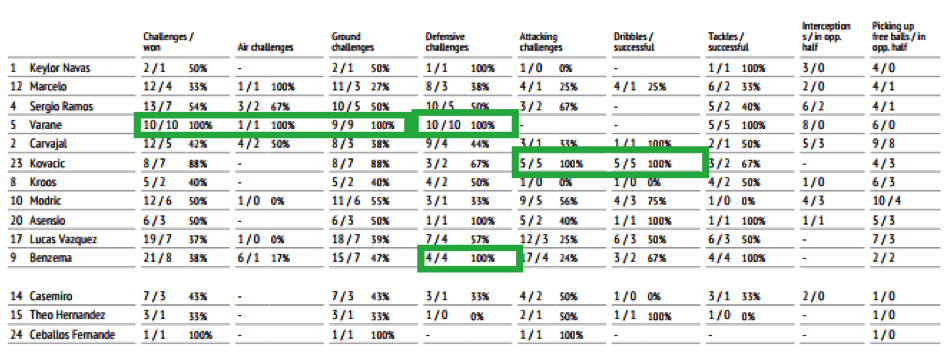Click the Ground challenges column header
This screenshot has width=946, height=361.
pyautogui.click(x=352, y=42)
